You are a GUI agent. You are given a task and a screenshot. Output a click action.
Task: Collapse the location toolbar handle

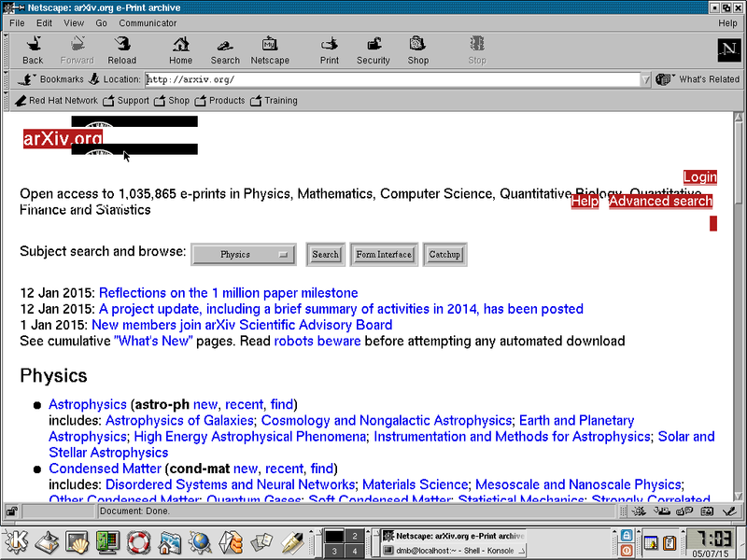coord(6,79)
